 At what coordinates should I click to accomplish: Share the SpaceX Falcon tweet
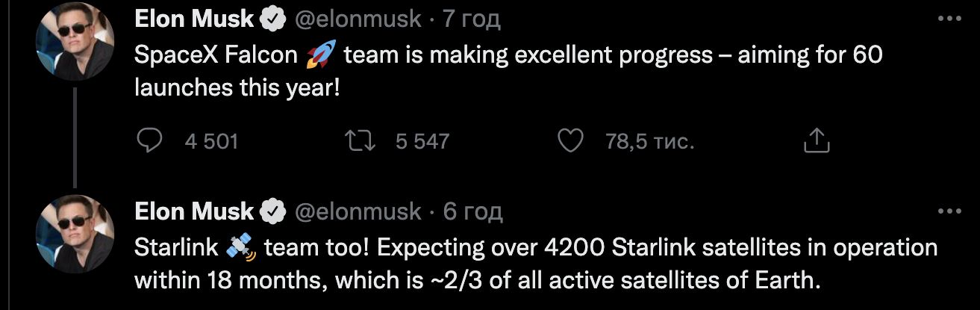click(x=816, y=140)
